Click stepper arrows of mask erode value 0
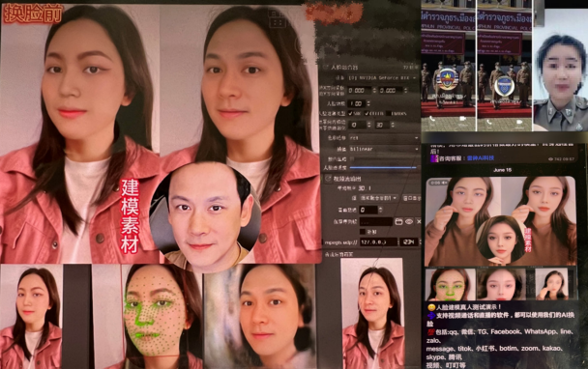The width and height of the screenshot is (588, 369). [x=369, y=125]
